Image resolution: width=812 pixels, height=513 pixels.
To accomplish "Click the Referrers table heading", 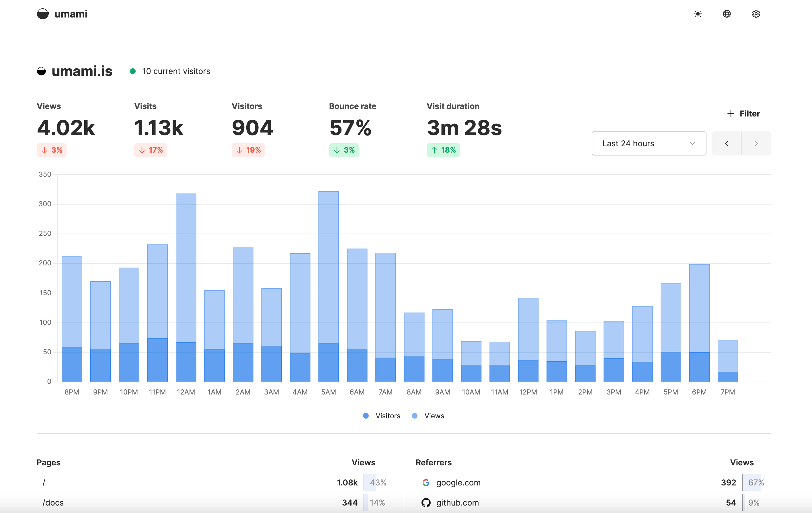I will pyautogui.click(x=433, y=463).
